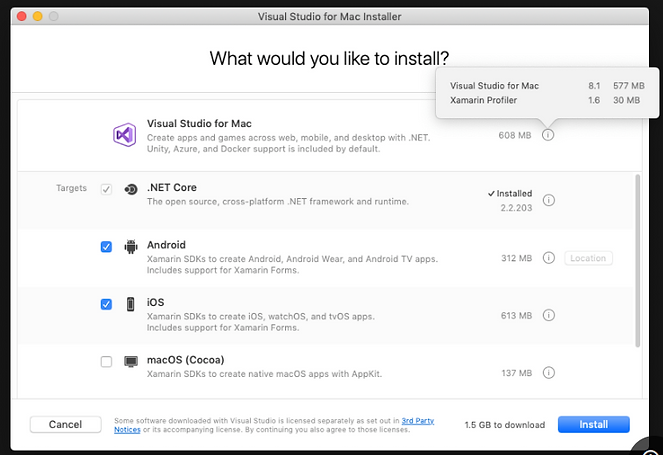
Task: Click the iOS phone icon
Action: (131, 304)
